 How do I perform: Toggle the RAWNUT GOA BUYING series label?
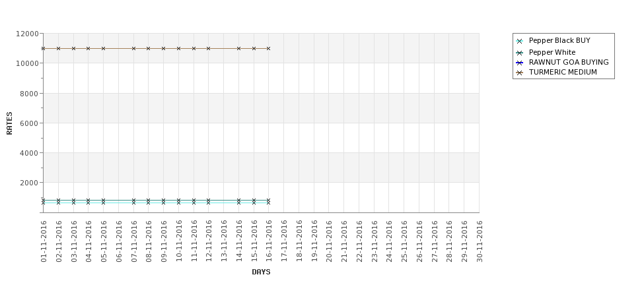pyautogui.click(x=568, y=63)
